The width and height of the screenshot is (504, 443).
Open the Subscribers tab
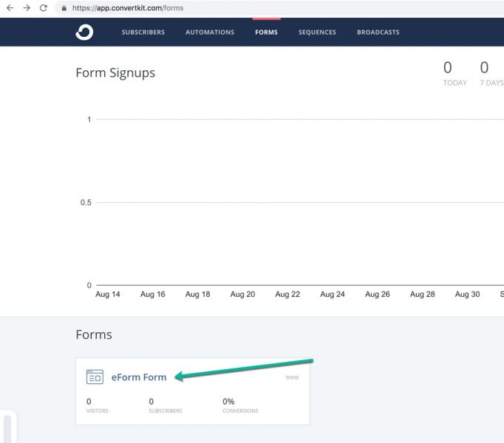point(143,32)
